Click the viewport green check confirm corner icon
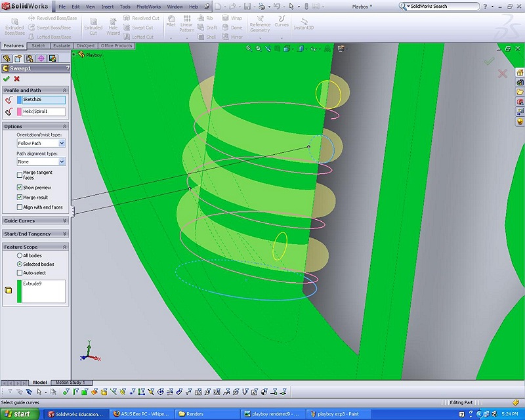 [488, 61]
